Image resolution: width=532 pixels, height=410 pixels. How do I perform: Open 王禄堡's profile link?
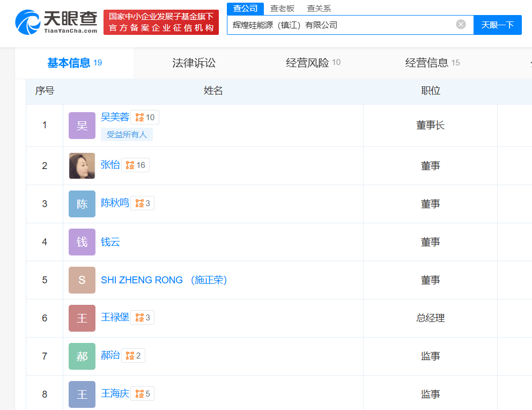(x=115, y=317)
